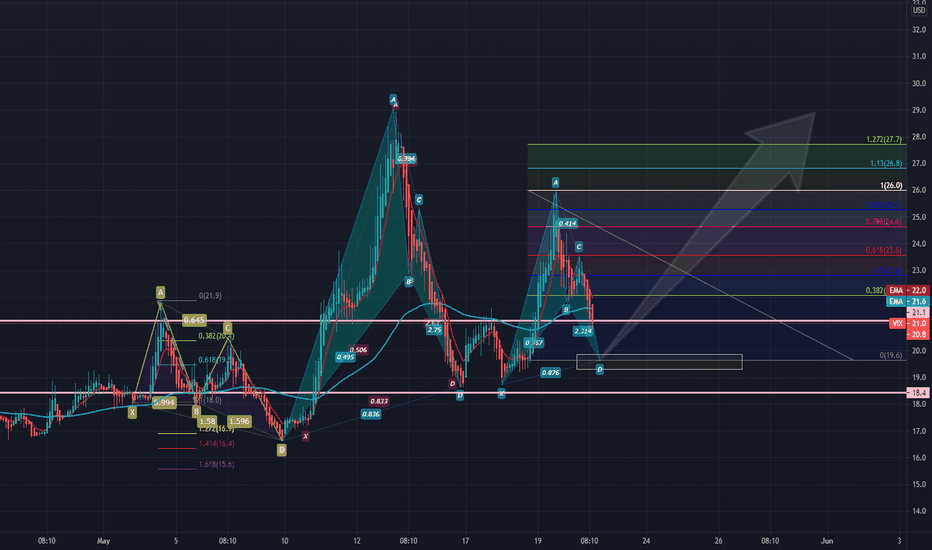Click the 32.0 price axis label
The width and height of the screenshot is (932, 550).
click(919, 30)
